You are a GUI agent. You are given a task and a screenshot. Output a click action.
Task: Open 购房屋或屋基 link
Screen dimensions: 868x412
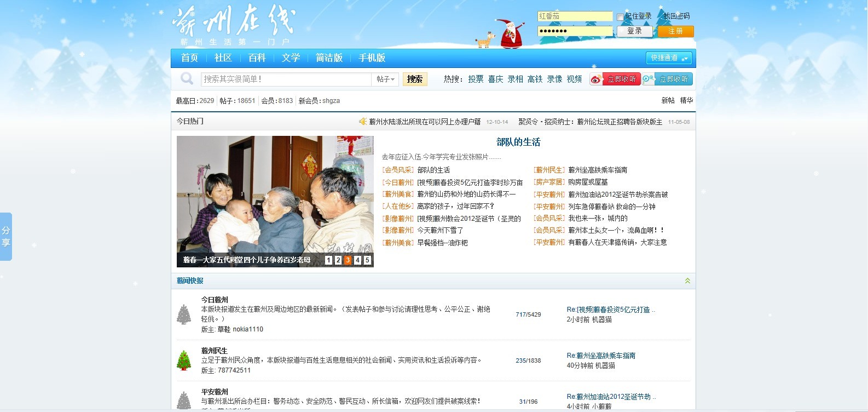[x=588, y=182]
